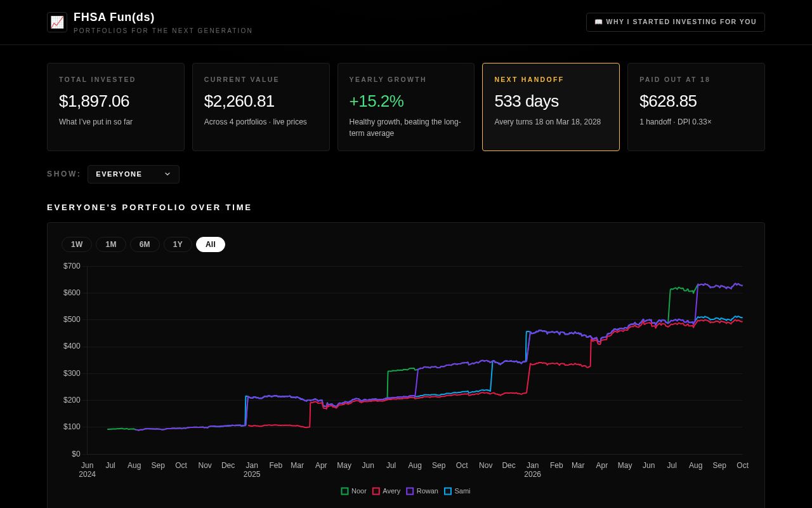
Task: Switch chart to 1Y range
Action: 178,244
